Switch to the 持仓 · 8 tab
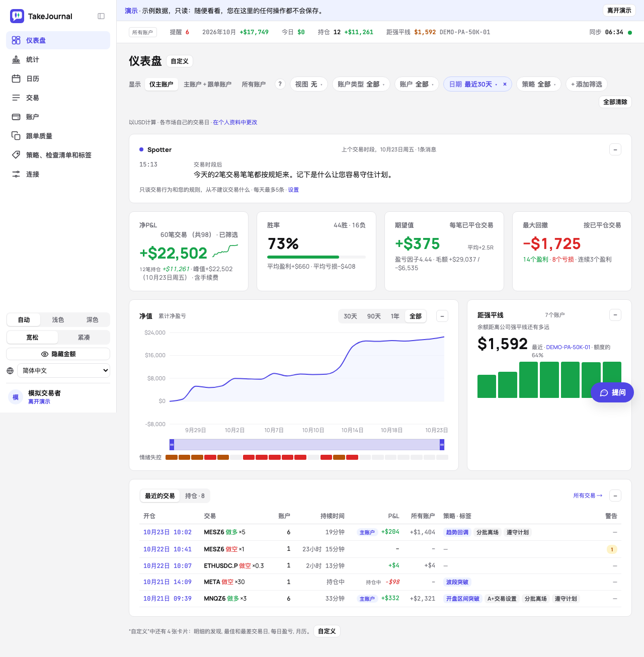Viewport: 644px width, 657px height. click(195, 496)
